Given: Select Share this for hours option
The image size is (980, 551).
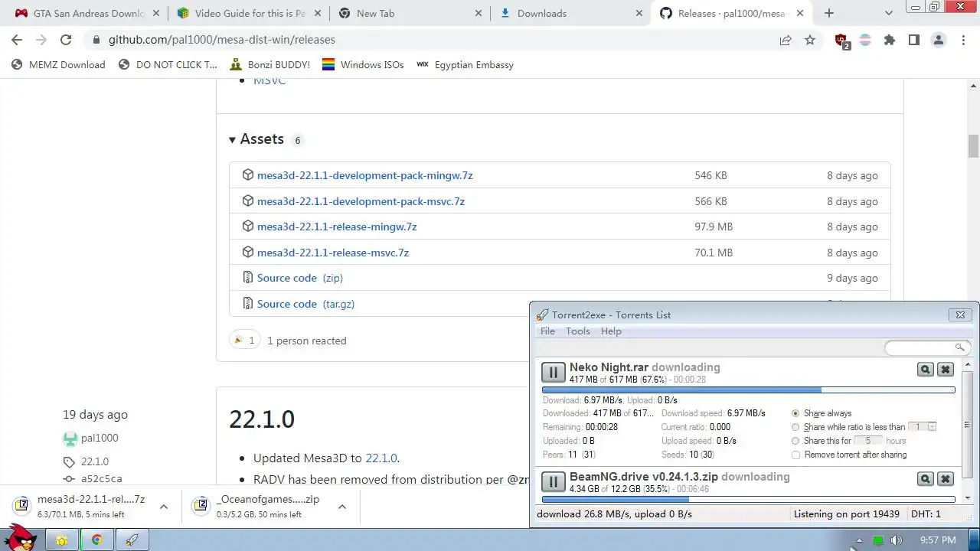Looking at the screenshot, I should pyautogui.click(x=795, y=441).
